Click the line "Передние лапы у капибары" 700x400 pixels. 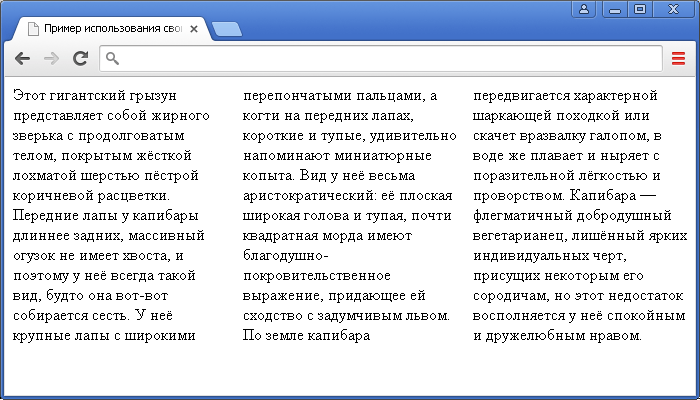[x=106, y=216]
